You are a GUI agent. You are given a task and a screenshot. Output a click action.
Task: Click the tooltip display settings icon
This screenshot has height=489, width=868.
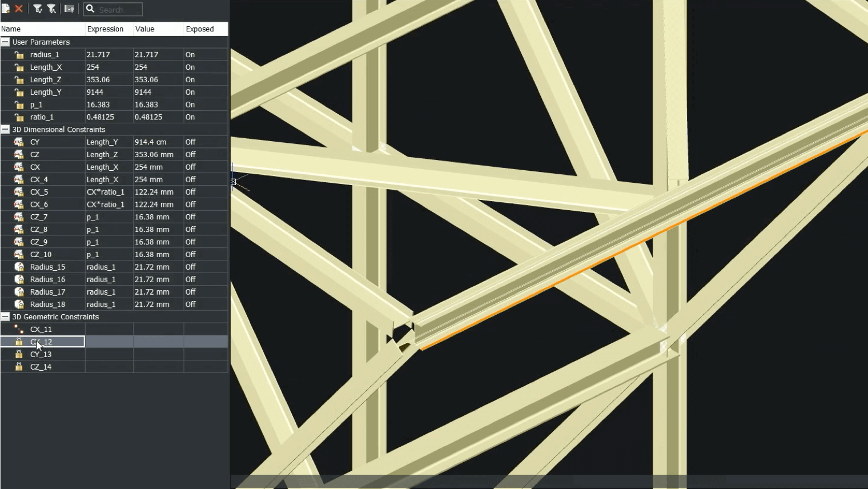tap(69, 9)
